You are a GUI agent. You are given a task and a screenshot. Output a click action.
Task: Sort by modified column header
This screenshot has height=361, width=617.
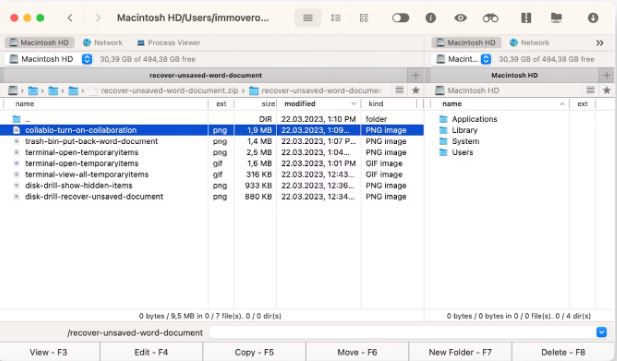click(x=319, y=104)
